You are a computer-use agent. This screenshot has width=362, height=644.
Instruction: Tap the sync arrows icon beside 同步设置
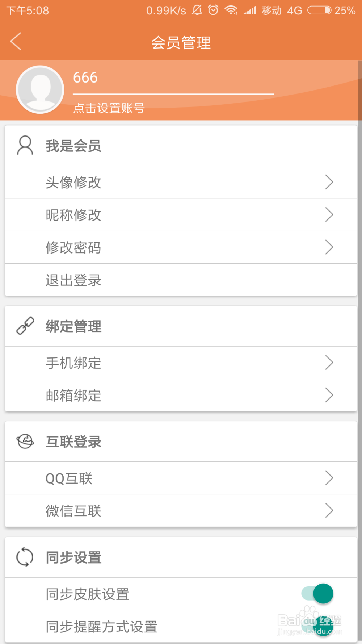(x=25, y=557)
